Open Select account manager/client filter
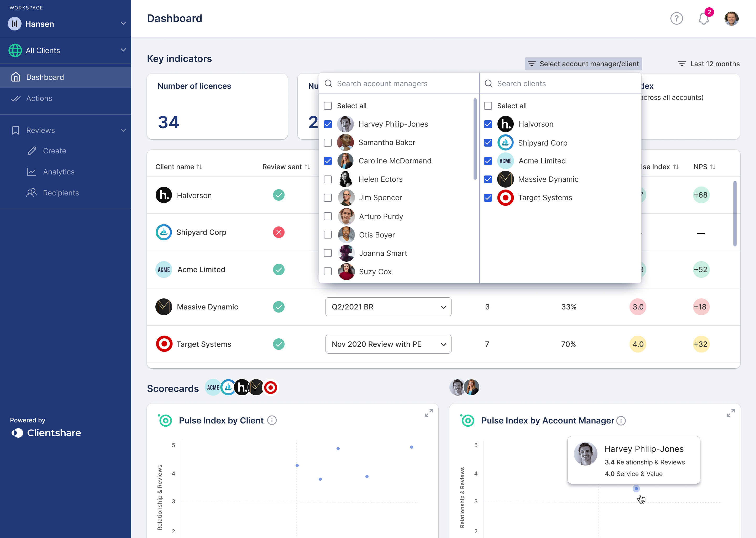This screenshot has height=538, width=756. pos(583,64)
